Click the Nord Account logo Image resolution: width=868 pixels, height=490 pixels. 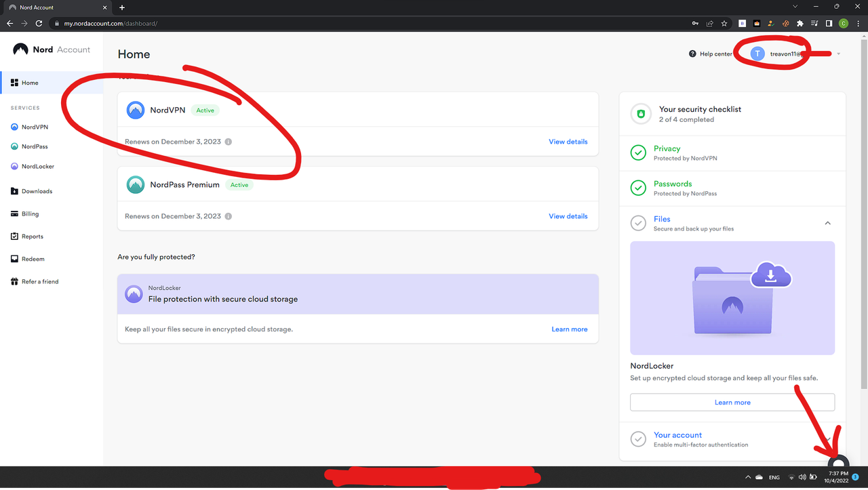pyautogui.click(x=52, y=49)
